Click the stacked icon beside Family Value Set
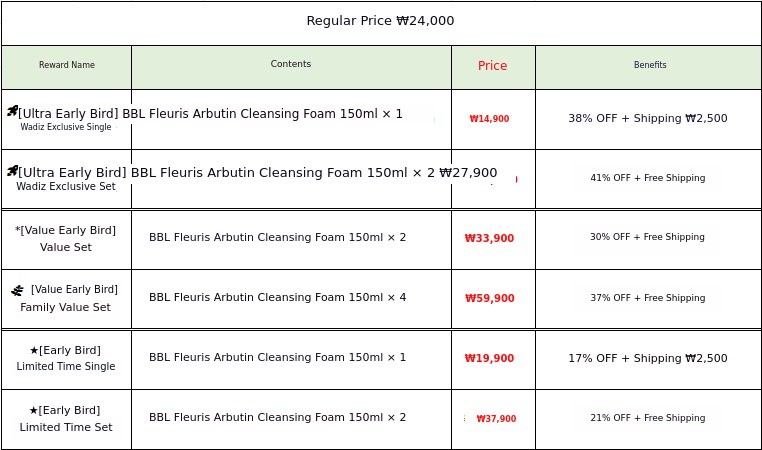 pos(18,291)
